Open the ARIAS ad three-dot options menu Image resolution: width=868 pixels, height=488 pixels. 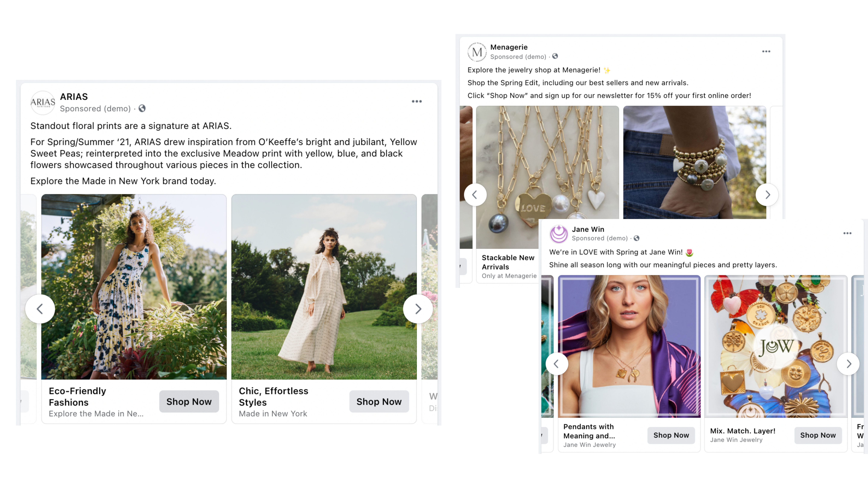(417, 101)
